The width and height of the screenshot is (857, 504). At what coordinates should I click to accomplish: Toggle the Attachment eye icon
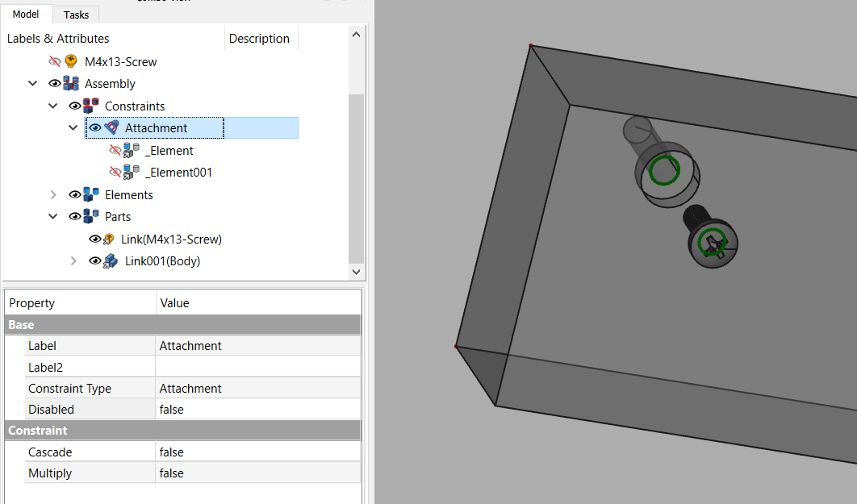tap(95, 127)
